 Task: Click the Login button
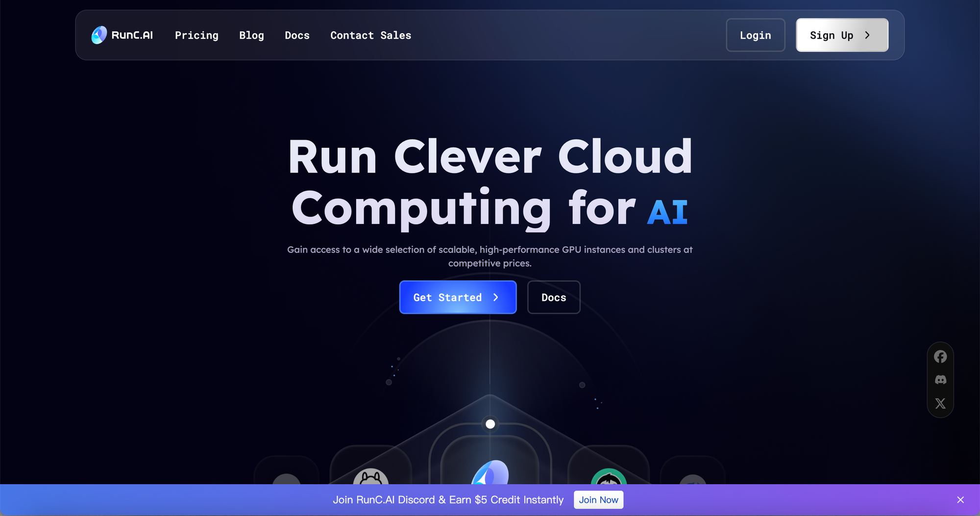(755, 35)
